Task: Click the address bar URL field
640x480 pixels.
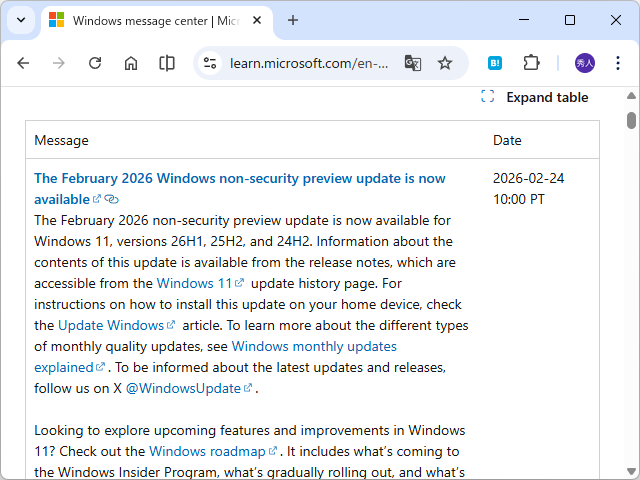Action: 308,63
